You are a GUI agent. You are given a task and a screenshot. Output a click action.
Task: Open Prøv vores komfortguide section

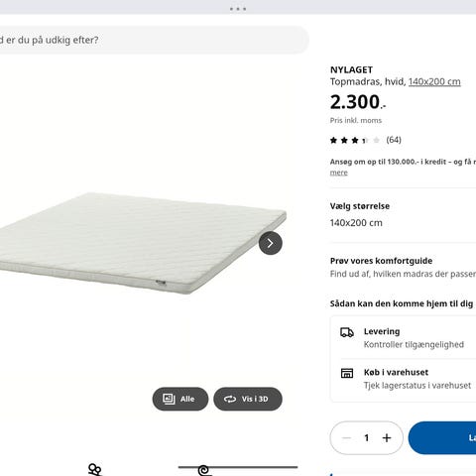coord(403,267)
